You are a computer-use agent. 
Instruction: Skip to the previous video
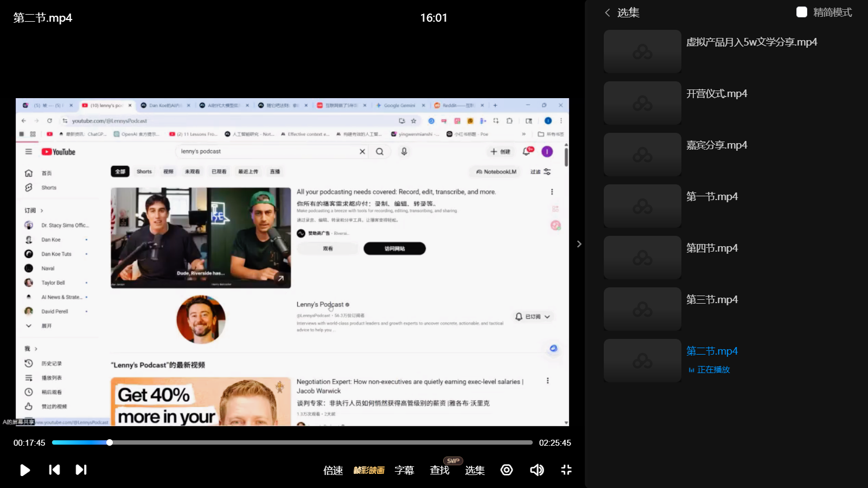(x=54, y=470)
